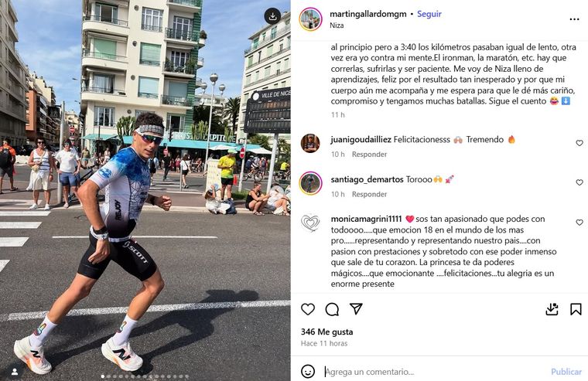Open the three-dots more options menu

pos(574,19)
